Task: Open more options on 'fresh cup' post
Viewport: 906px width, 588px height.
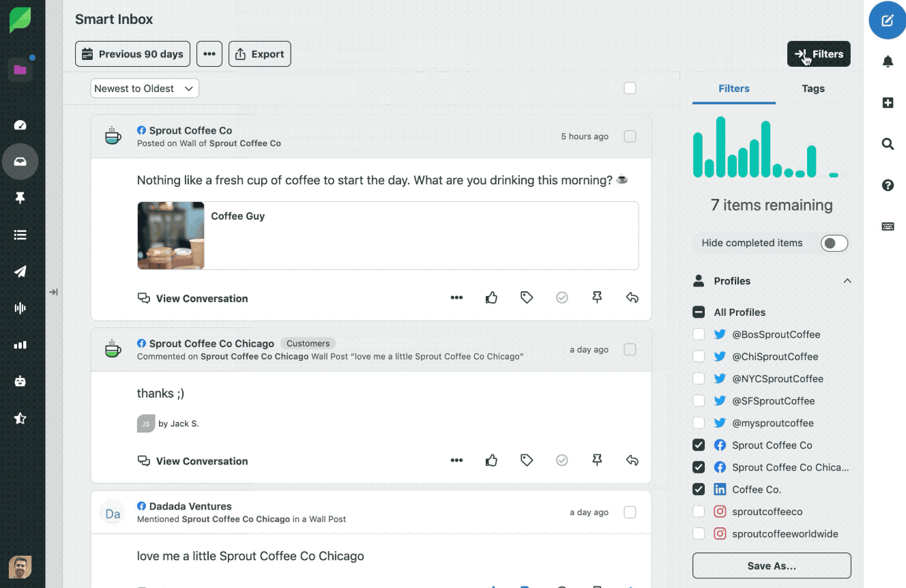Action: coord(456,297)
